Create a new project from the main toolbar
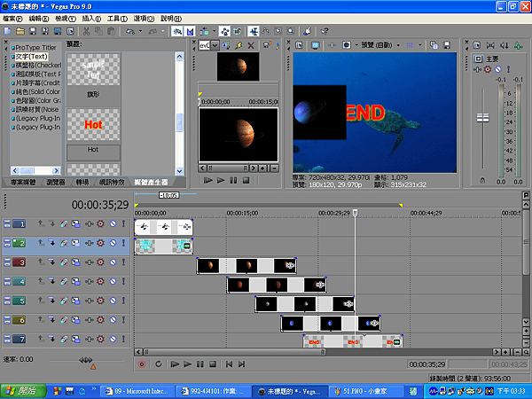The image size is (532, 399). tap(7, 32)
